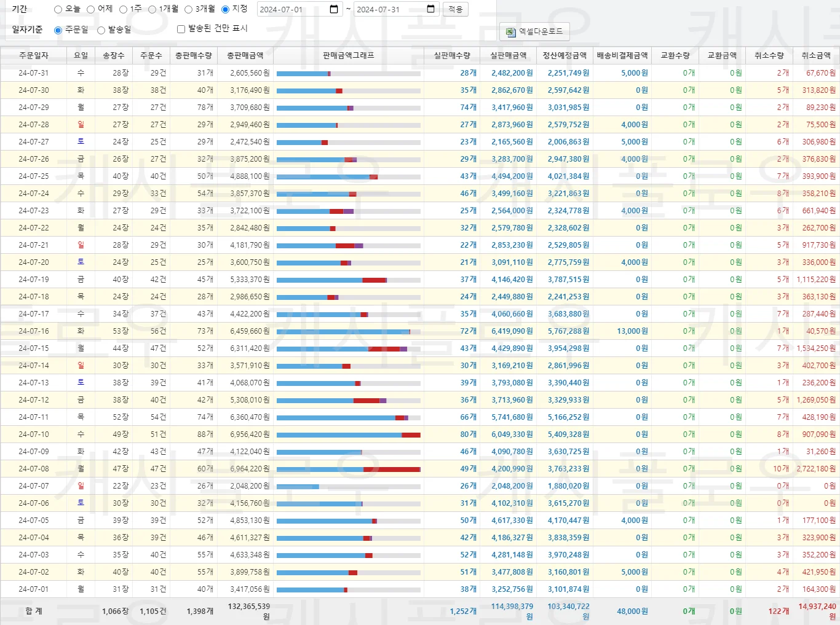Click settlement amount 5,767,288원
The width and height of the screenshot is (840, 625).
(568, 331)
